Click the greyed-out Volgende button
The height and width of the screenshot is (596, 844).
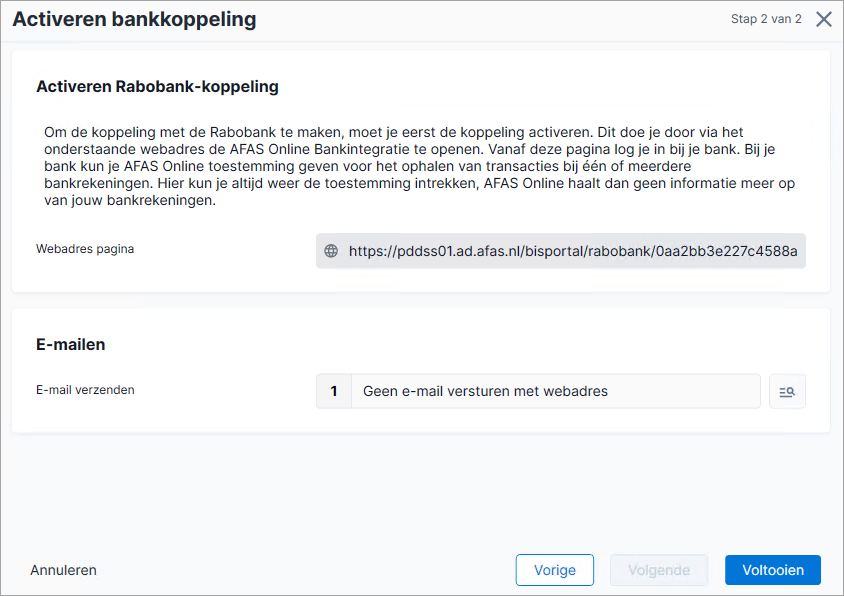pos(659,570)
